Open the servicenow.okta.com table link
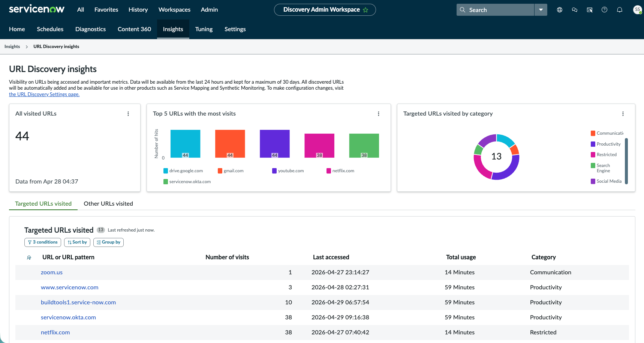This screenshot has height=343, width=644. click(x=68, y=317)
